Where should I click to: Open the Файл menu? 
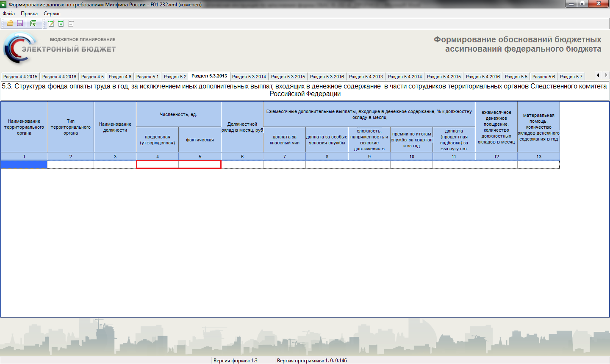pyautogui.click(x=8, y=14)
